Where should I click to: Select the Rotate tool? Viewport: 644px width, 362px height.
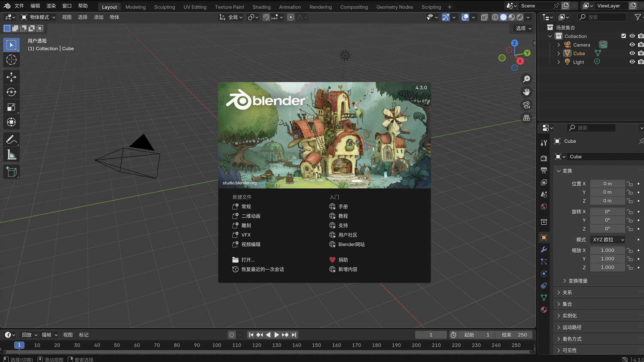pos(11,92)
